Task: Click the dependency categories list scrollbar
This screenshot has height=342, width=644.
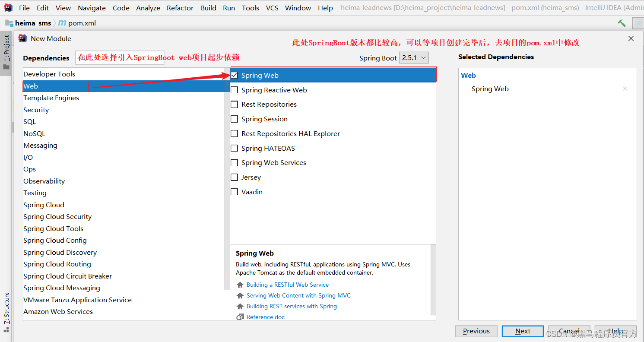Action: tap(227, 179)
